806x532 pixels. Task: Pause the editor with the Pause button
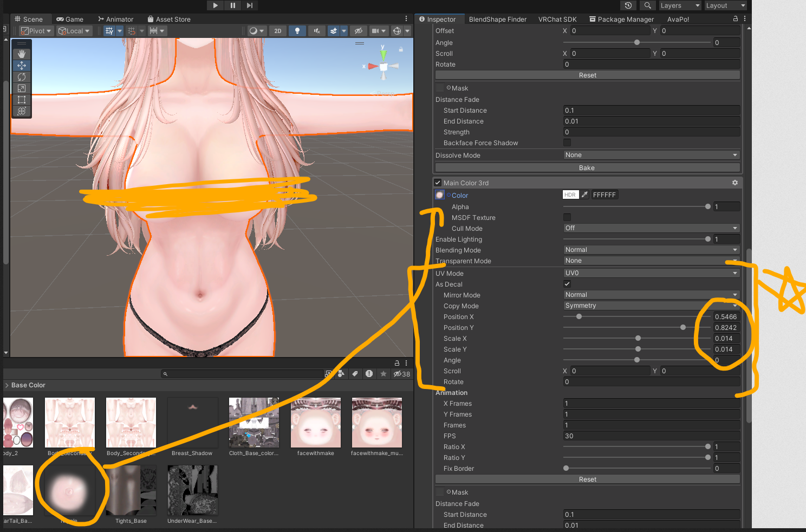click(233, 5)
